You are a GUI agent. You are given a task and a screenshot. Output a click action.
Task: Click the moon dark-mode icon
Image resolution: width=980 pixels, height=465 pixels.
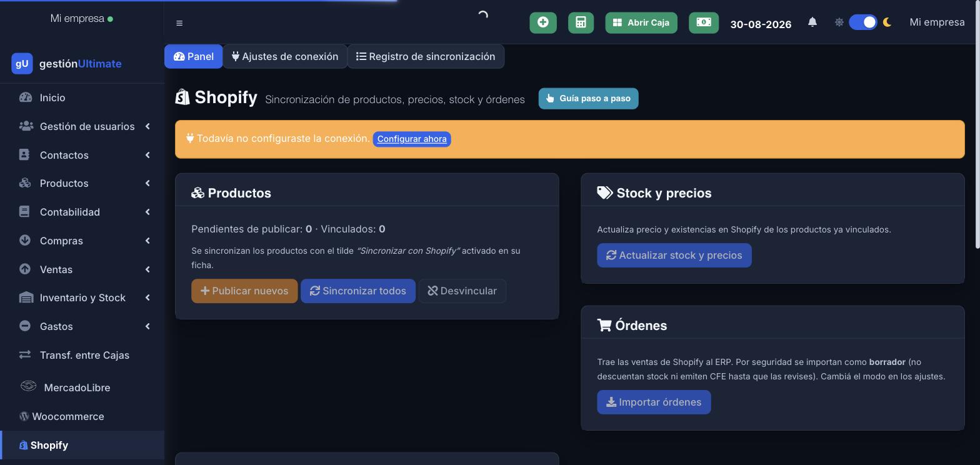[887, 22]
